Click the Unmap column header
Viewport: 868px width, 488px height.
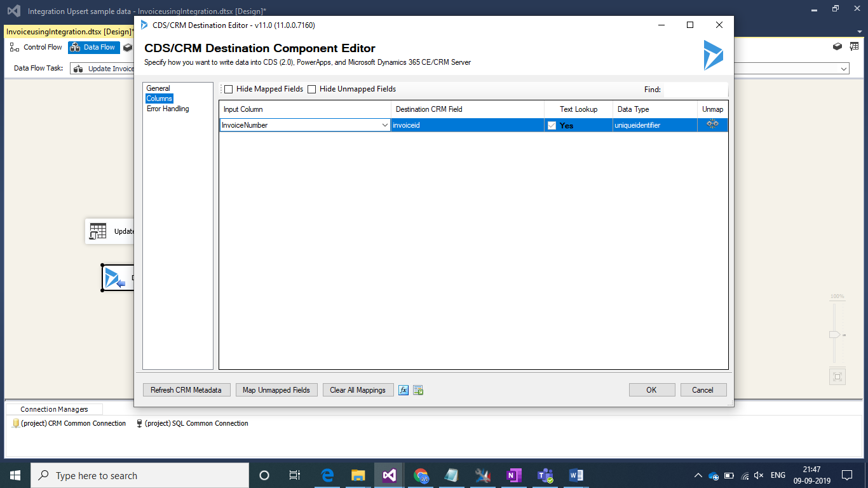(x=712, y=109)
